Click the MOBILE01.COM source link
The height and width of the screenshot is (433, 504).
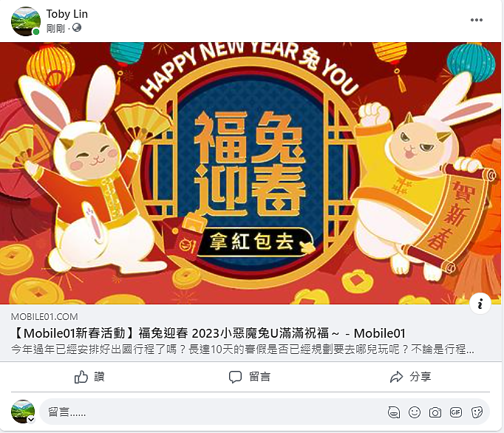click(x=44, y=317)
